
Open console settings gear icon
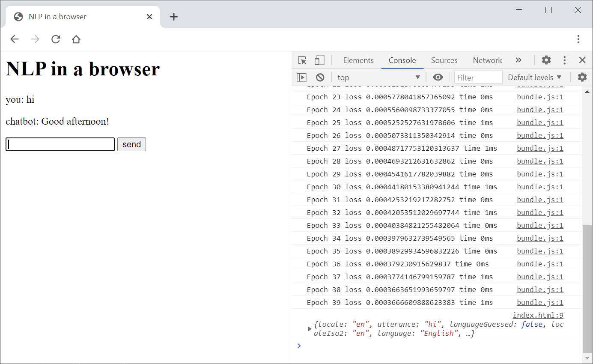pos(582,78)
